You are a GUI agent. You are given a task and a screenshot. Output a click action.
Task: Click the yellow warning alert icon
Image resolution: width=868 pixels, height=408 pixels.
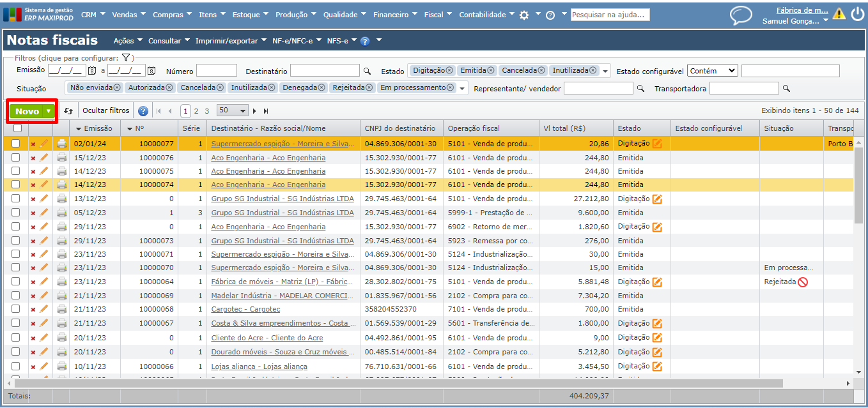point(839,14)
